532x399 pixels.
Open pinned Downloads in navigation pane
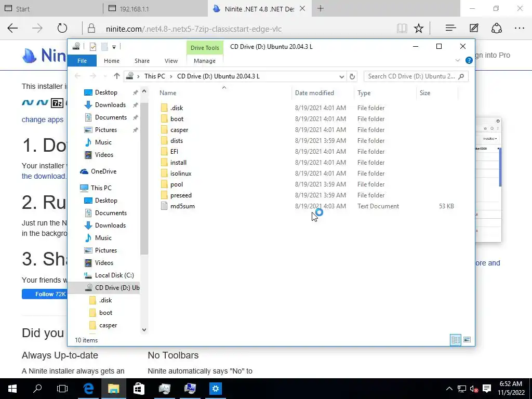(110, 105)
